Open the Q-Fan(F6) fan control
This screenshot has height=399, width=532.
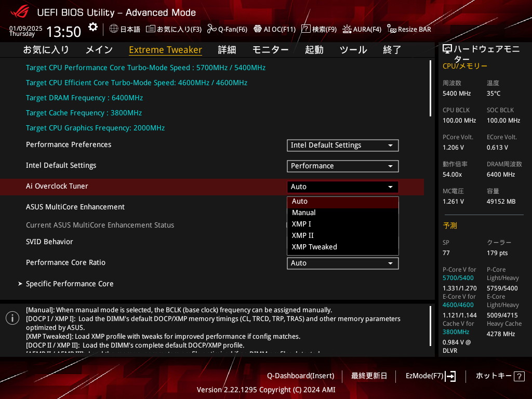coord(211,29)
